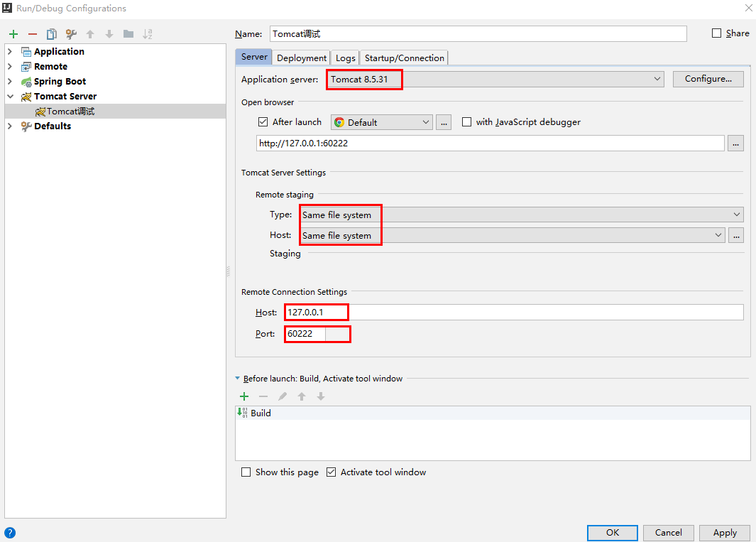Move the before-launch task down
Image resolution: width=756 pixels, height=542 pixels.
pyautogui.click(x=321, y=396)
